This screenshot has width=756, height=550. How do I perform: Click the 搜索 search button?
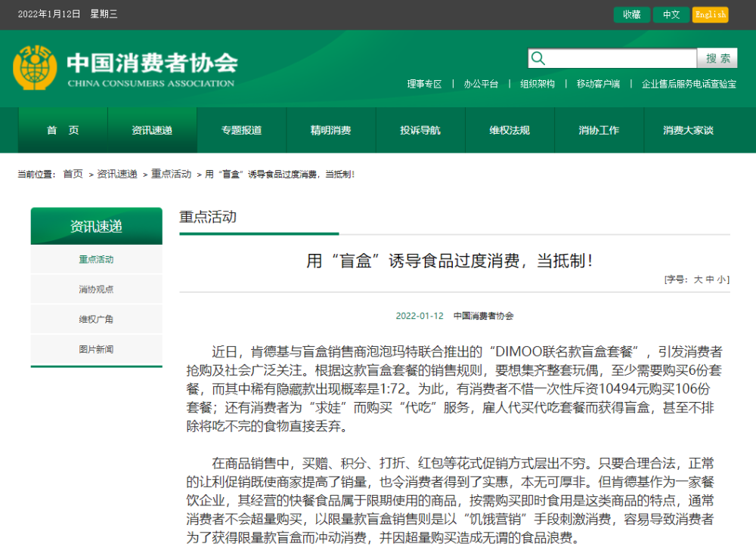[x=717, y=57]
